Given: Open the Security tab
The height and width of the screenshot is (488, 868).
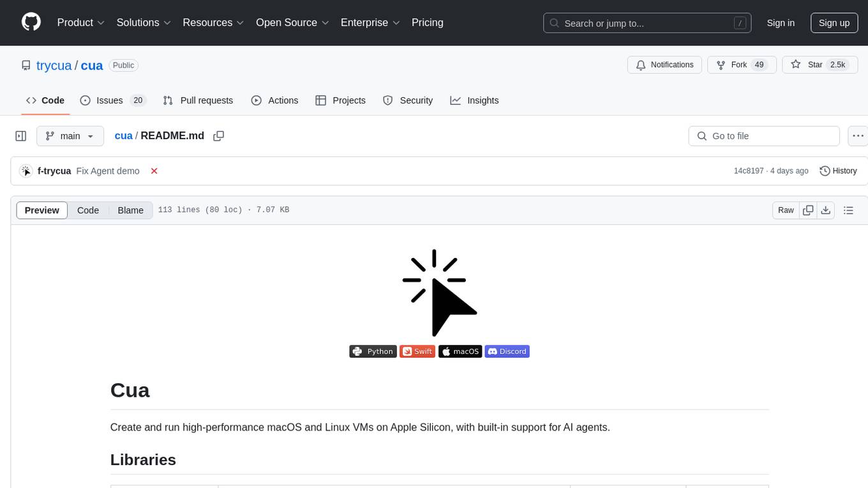Looking at the screenshot, I should (x=408, y=100).
